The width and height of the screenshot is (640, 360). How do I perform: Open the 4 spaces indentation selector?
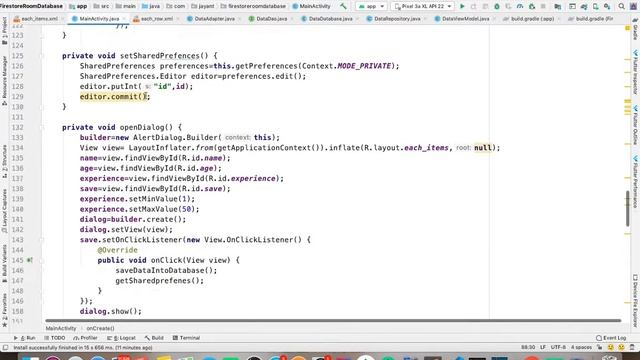tap(581, 348)
